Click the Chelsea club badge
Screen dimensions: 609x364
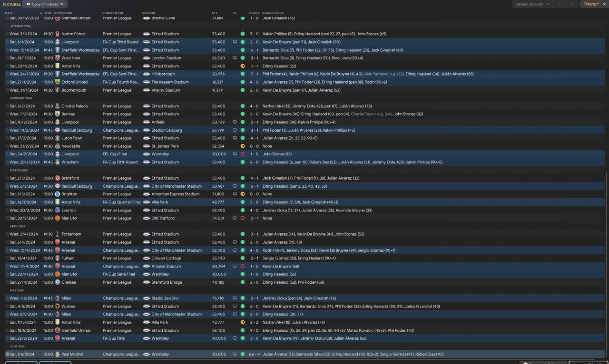58,282
